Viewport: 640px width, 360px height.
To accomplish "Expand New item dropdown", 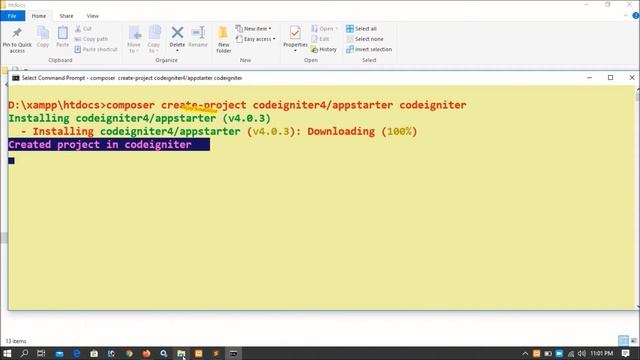I will point(253,29).
